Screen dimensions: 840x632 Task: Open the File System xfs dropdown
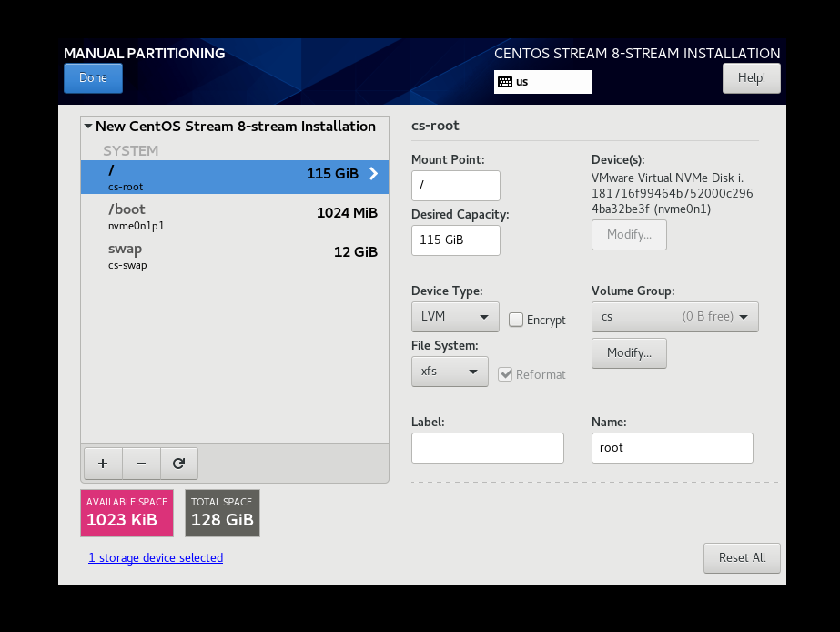450,372
